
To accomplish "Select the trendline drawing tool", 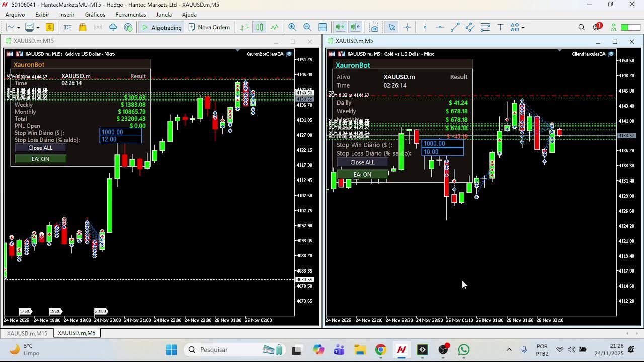I will click(455, 27).
